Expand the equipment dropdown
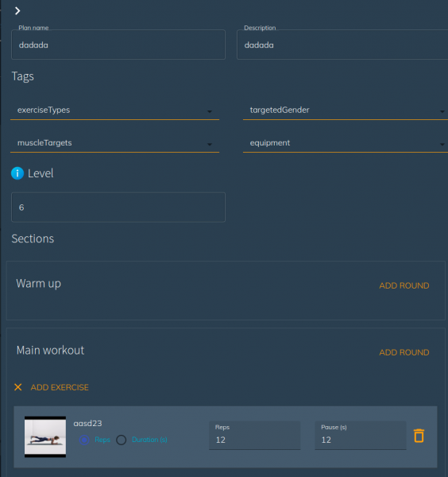448x477 pixels. [x=346, y=143]
